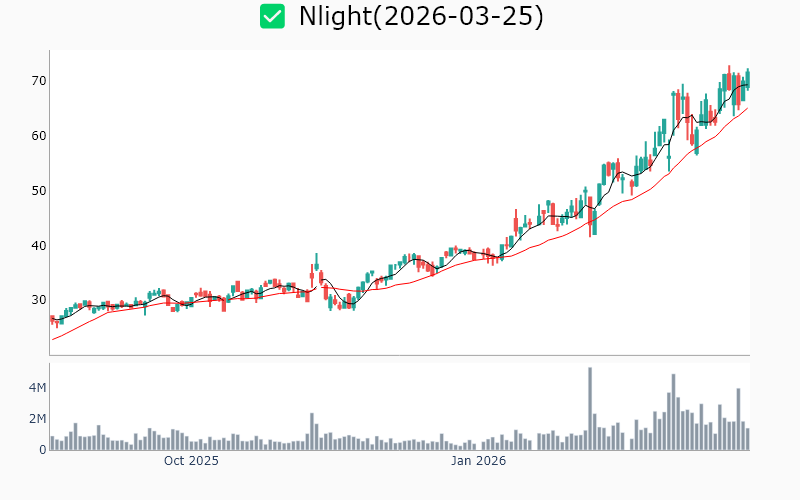Image resolution: width=800 pixels, height=500 pixels.
Task: Click the tallest volume bar in the chart
Action: coord(590,409)
